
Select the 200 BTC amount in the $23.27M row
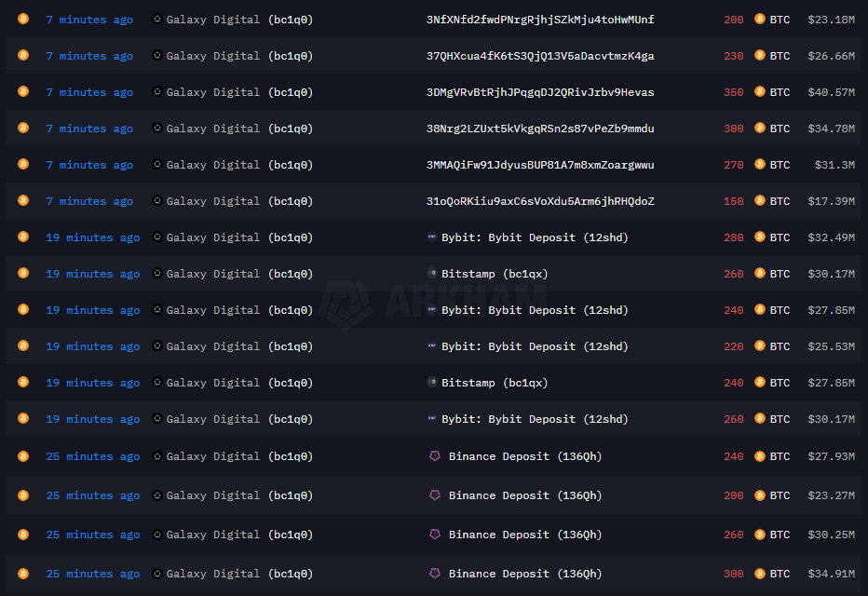(x=734, y=495)
